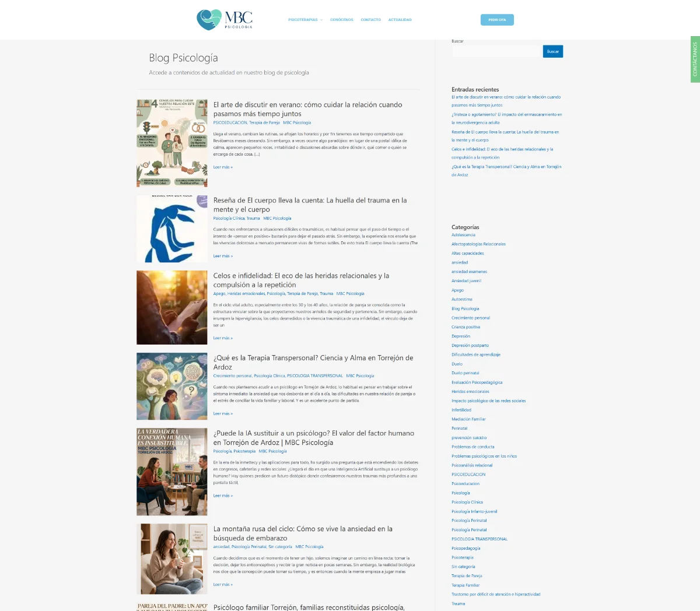The height and width of the screenshot is (611, 700).
Task: Select Terapia Familiar category
Action: click(466, 585)
